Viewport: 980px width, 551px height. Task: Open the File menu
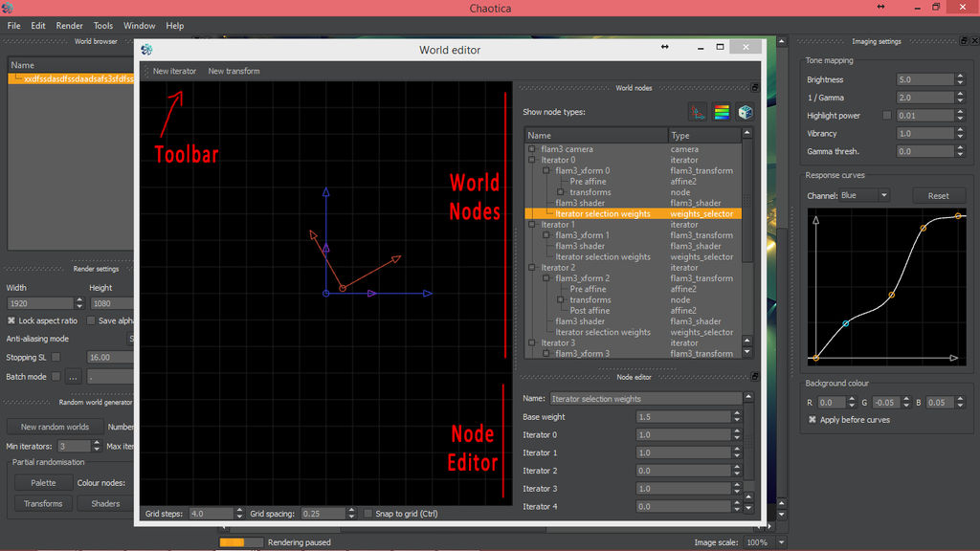(13, 26)
